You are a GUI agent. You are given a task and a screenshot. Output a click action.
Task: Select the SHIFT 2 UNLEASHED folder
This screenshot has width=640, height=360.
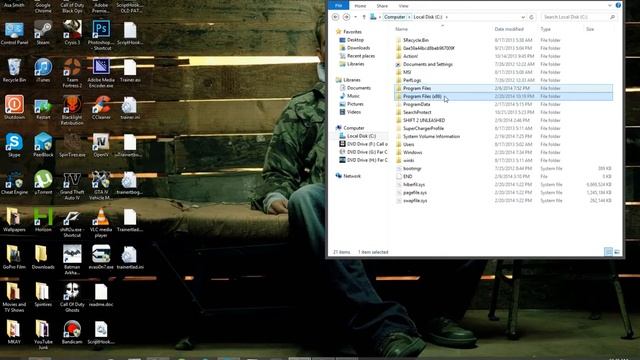pyautogui.click(x=503, y=120)
